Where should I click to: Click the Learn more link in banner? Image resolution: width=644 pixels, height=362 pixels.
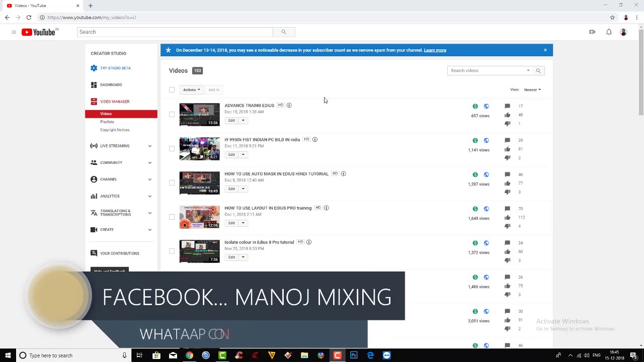pyautogui.click(x=435, y=50)
